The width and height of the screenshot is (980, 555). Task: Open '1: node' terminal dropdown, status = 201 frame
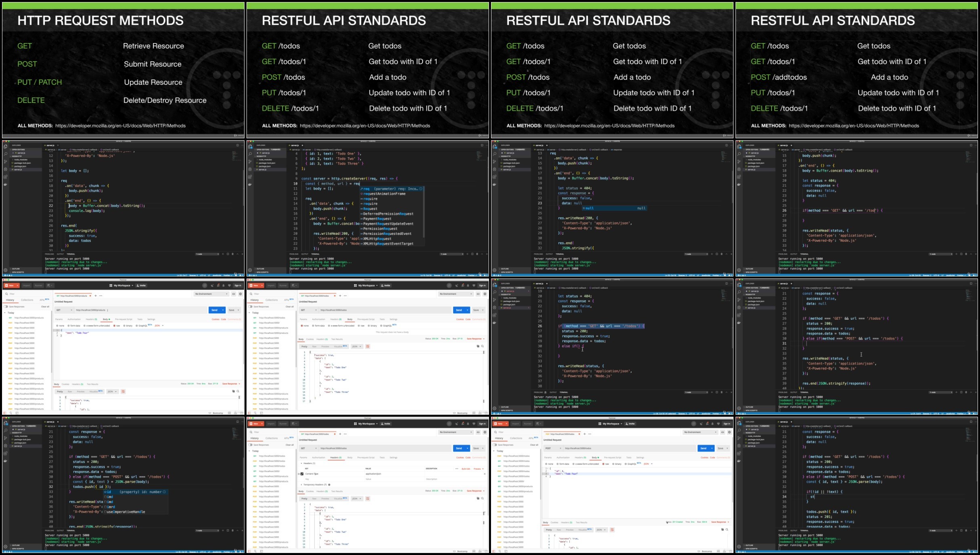pos(941,530)
